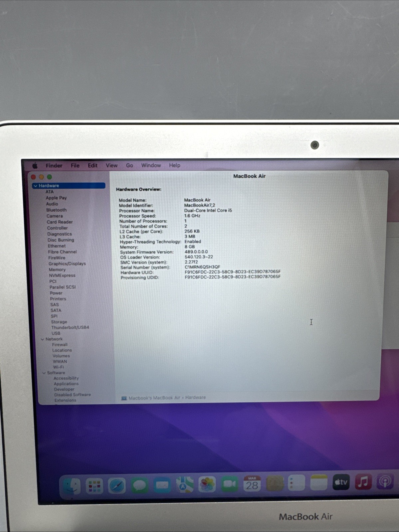
Task: Close the System Information window
Action: [33, 177]
